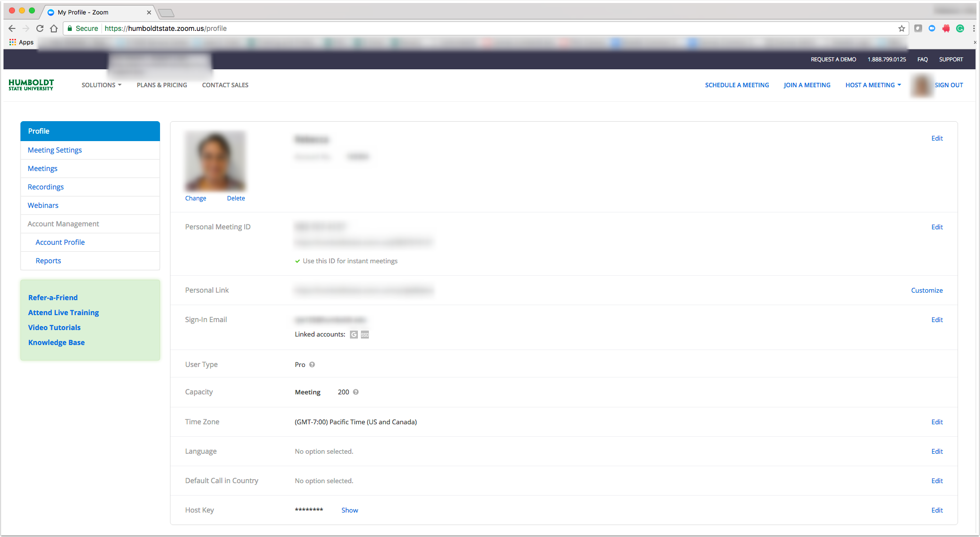Click the browser back arrow

click(12, 28)
